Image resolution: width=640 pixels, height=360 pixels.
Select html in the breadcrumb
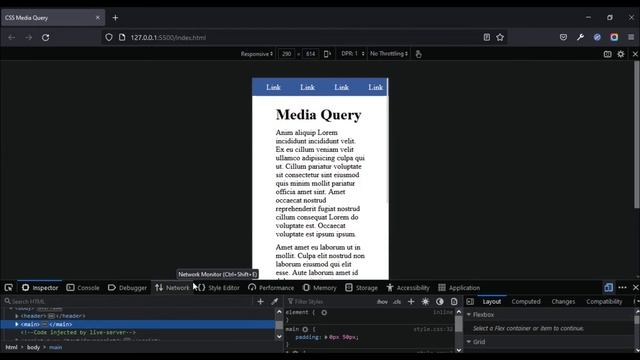(x=11, y=347)
